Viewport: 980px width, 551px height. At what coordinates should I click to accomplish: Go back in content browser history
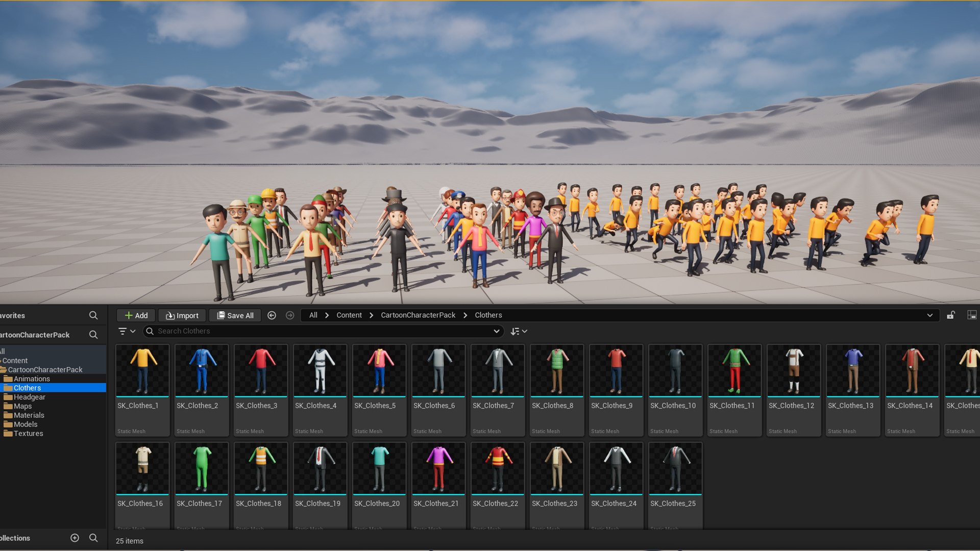tap(272, 315)
